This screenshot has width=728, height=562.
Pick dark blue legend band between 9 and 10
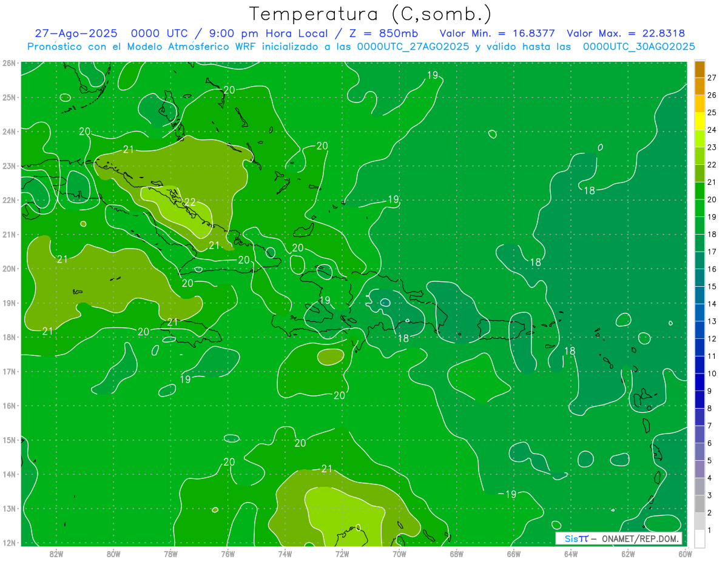tap(699, 382)
